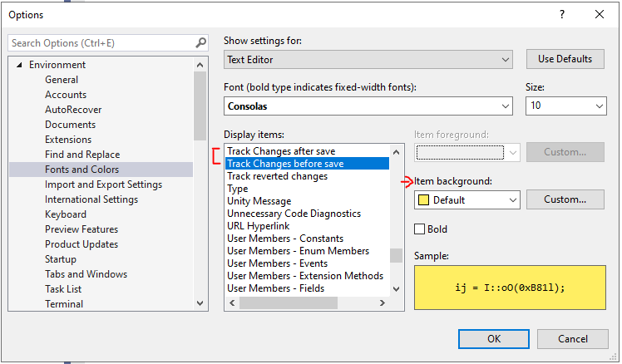Click the Cancel button
The height and width of the screenshot is (364, 622).
573,339
